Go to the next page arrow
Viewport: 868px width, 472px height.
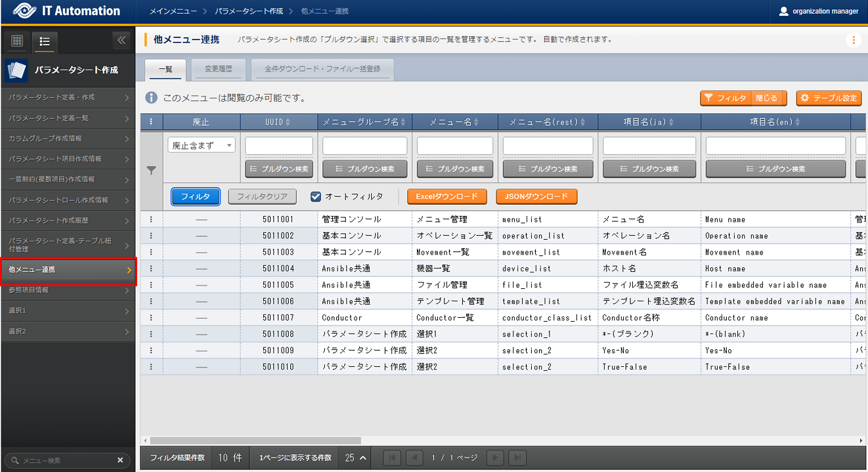coord(496,458)
